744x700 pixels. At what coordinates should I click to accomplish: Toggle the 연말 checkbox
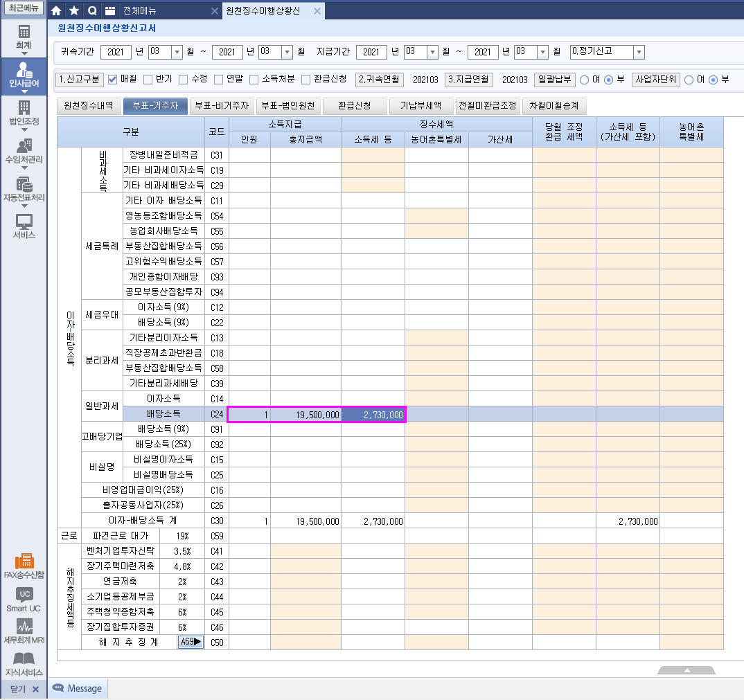tap(218, 79)
